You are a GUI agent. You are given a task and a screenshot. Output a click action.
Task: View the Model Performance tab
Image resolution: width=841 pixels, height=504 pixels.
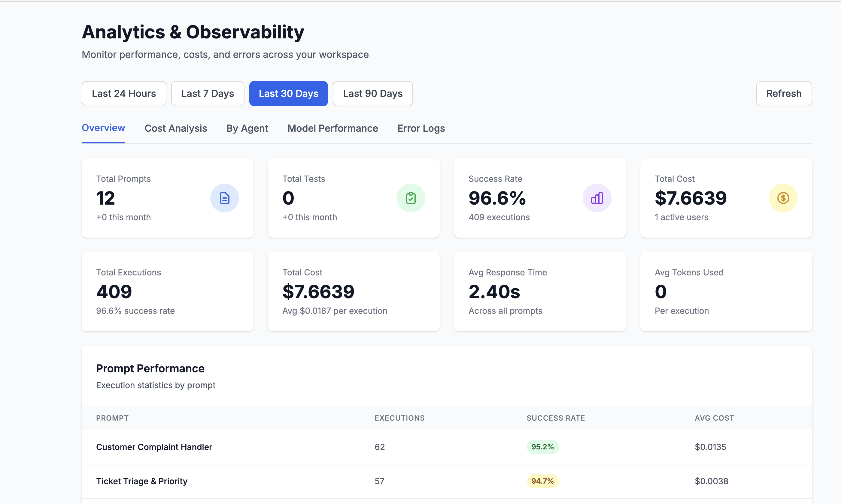click(332, 128)
